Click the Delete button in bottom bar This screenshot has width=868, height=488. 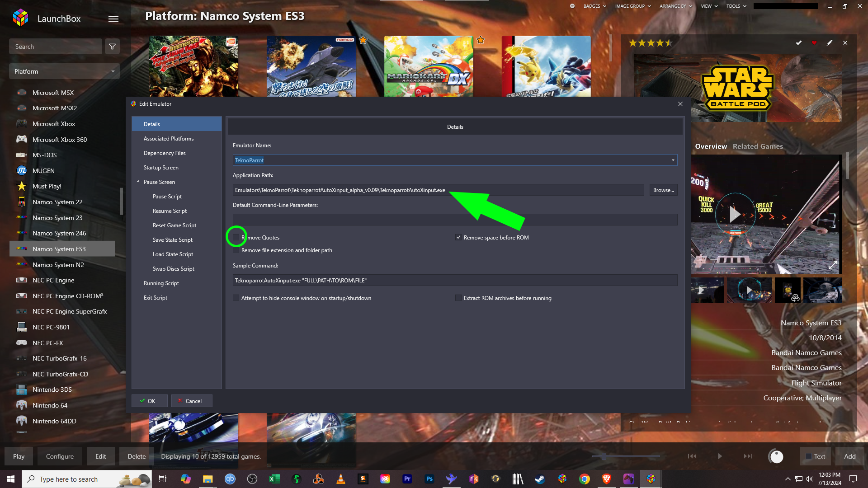click(137, 456)
